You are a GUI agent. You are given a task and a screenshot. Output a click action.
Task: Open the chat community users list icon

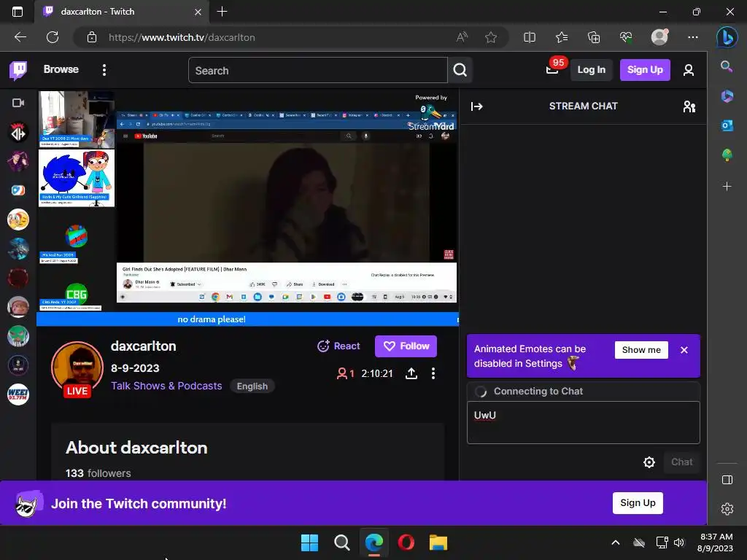click(689, 106)
